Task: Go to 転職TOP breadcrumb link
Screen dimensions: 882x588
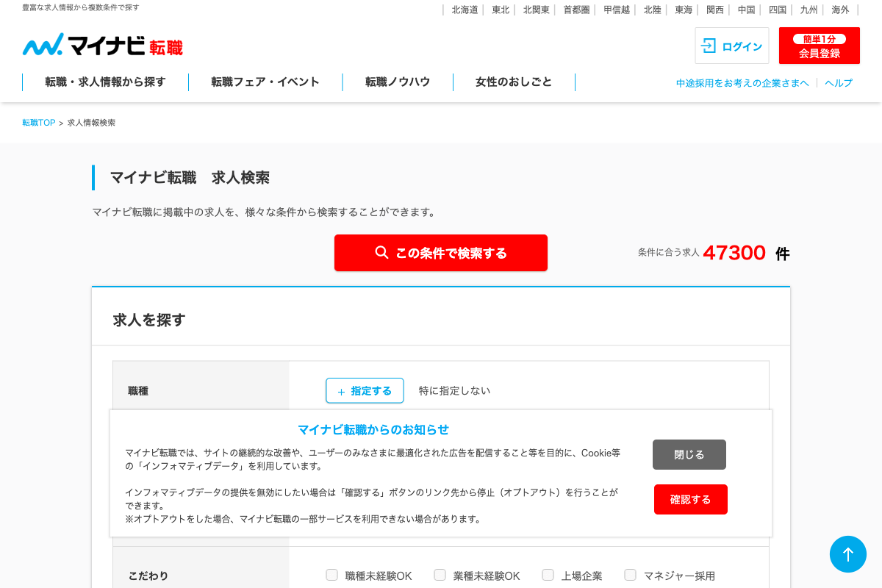Action: (39, 123)
